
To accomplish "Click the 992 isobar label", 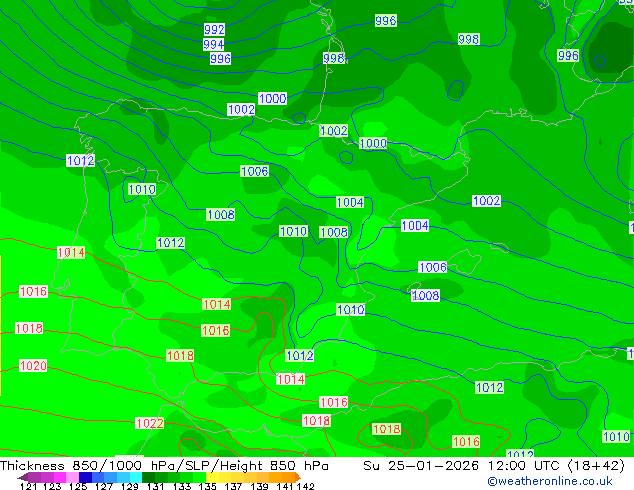I will (x=214, y=30).
